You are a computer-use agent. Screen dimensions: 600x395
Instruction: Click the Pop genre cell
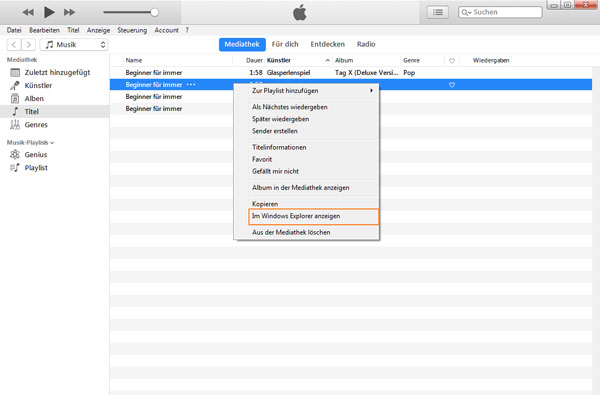point(409,72)
